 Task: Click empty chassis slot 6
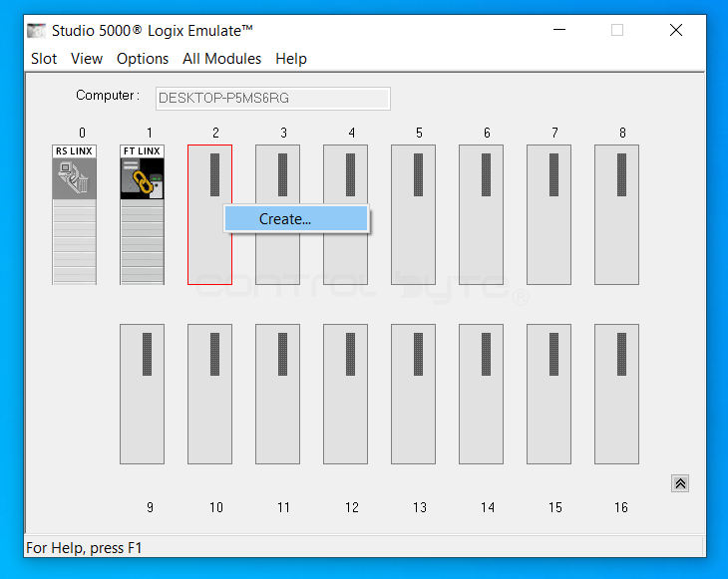click(x=481, y=214)
